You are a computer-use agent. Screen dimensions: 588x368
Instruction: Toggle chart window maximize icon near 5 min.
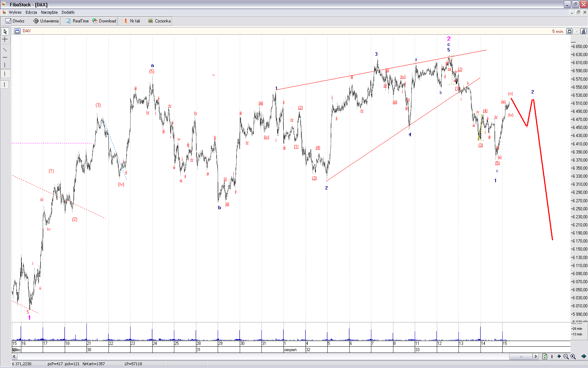[569, 31]
